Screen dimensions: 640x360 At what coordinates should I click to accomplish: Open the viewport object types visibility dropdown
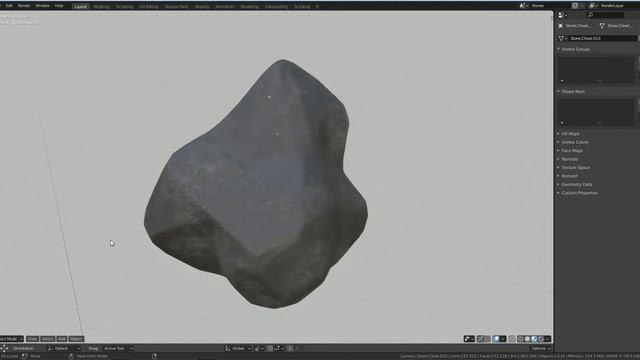pos(469,339)
